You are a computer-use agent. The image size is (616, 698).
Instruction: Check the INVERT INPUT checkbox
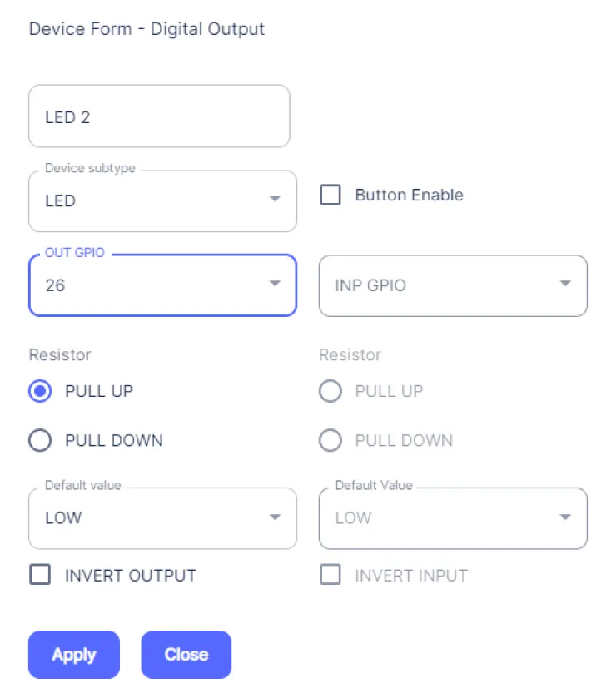pos(330,574)
